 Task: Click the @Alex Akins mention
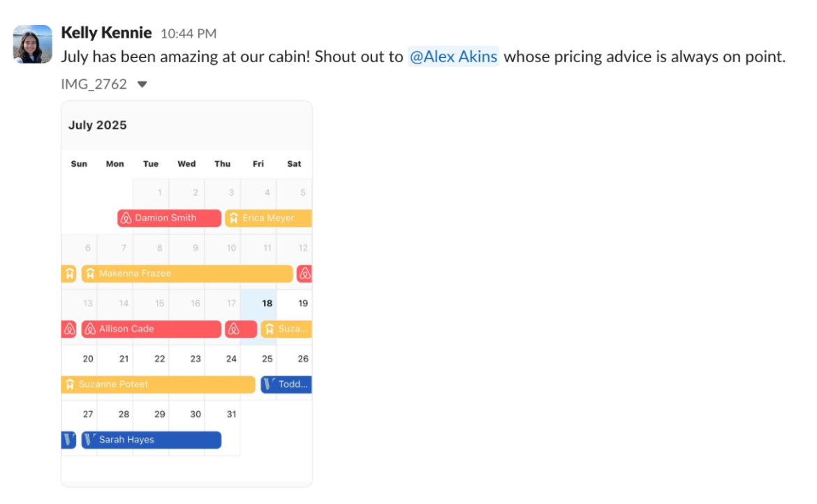click(454, 57)
